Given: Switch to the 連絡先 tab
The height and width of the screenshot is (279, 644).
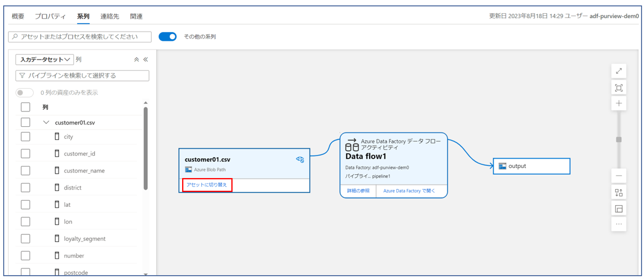Looking at the screenshot, I should (110, 17).
